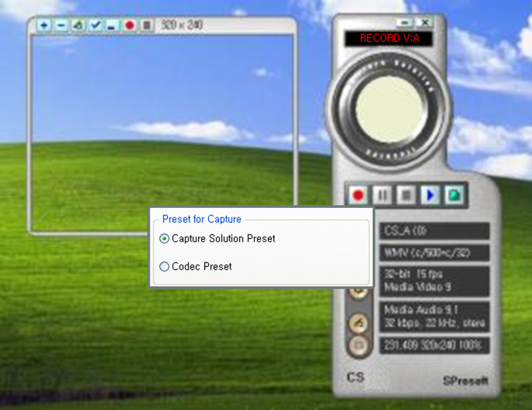Click the plus icon on capture frame toolbar
Screen dimensions: 532x410
[44, 25]
